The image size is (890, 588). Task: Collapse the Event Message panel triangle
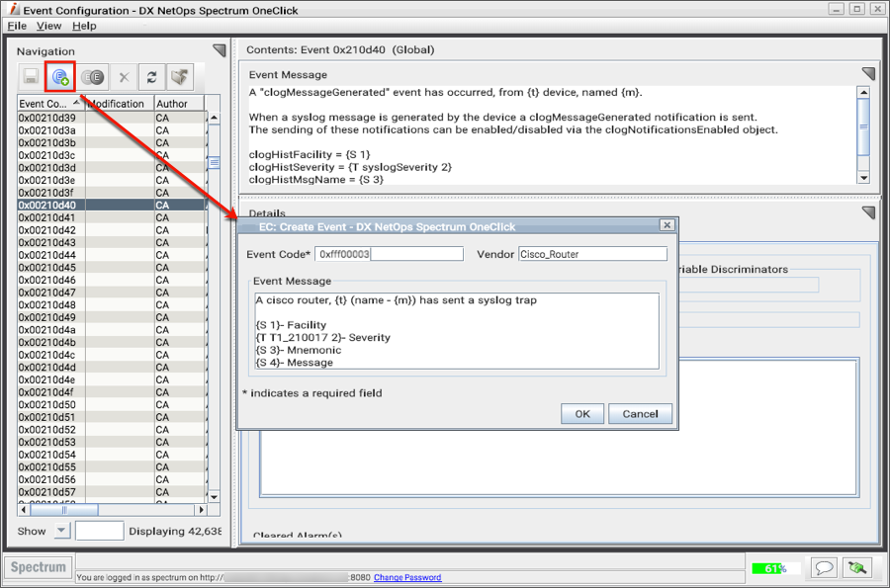coord(868,73)
